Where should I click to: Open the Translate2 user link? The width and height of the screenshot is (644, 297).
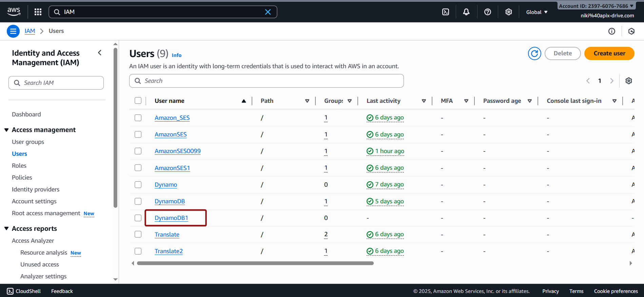tap(169, 251)
